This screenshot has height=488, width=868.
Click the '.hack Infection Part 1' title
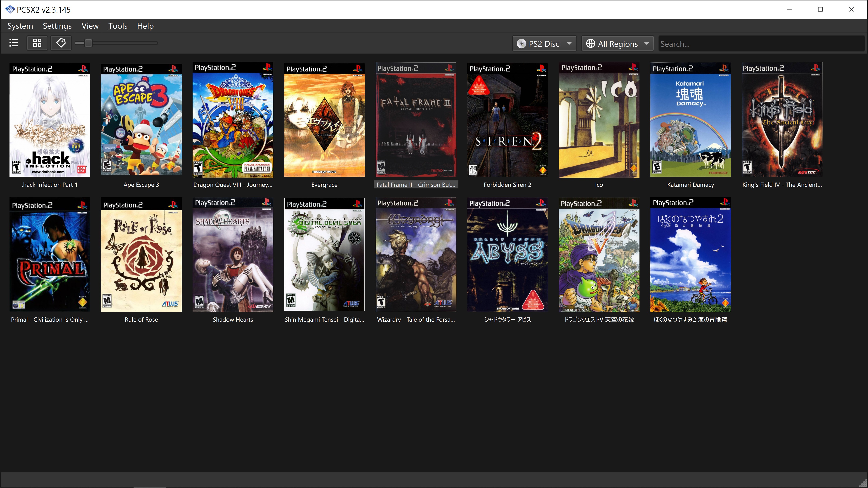coord(50,185)
